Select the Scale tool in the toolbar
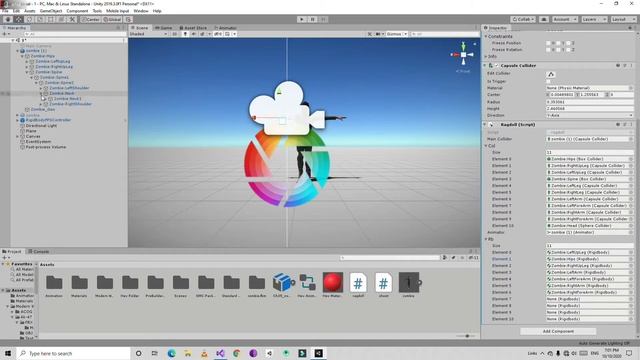This screenshot has height=360, width=640. pos(40,19)
